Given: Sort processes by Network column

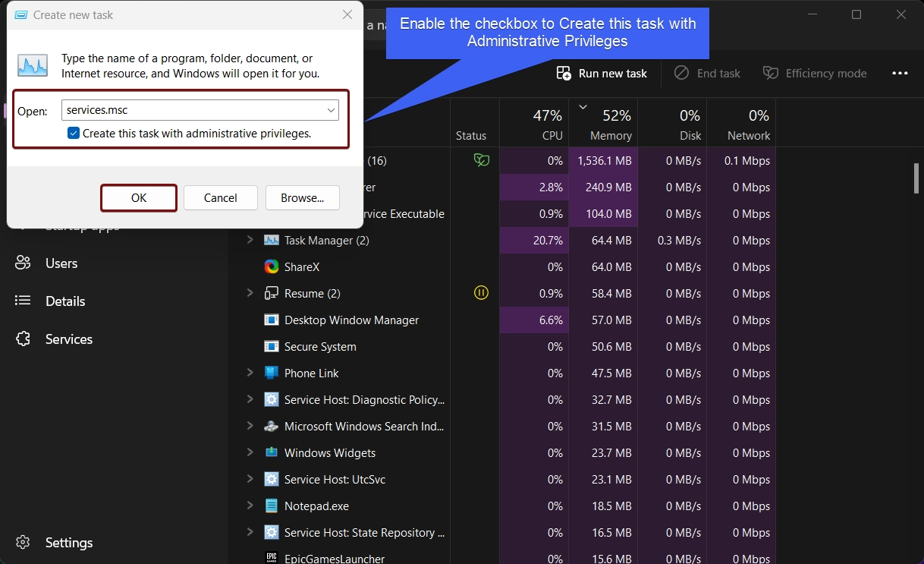Looking at the screenshot, I should 741,123.
